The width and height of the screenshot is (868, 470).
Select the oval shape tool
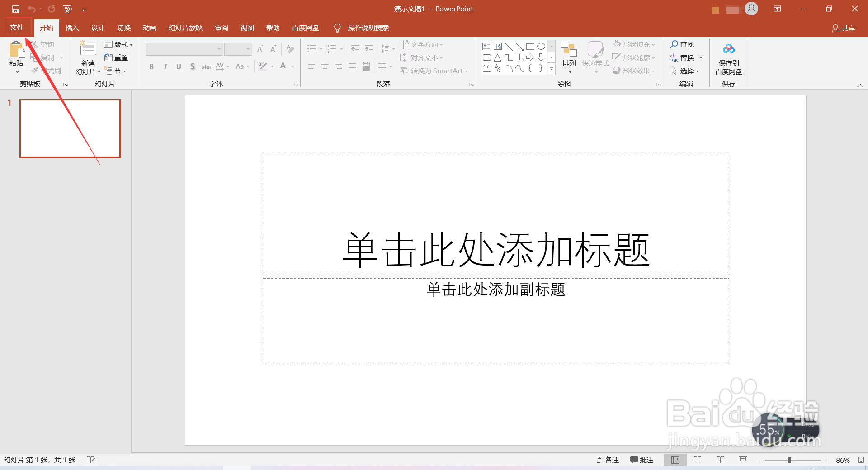coord(542,46)
